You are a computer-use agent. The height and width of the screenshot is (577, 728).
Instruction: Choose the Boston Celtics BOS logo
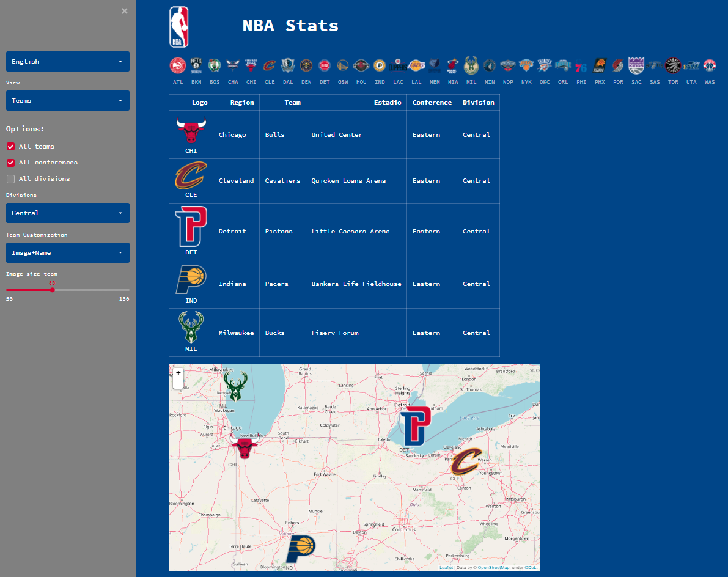(x=215, y=66)
